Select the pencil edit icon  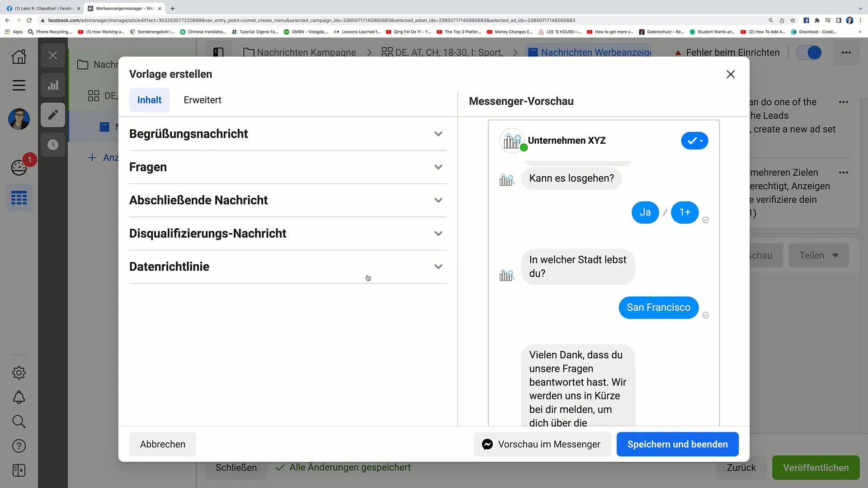tap(53, 115)
